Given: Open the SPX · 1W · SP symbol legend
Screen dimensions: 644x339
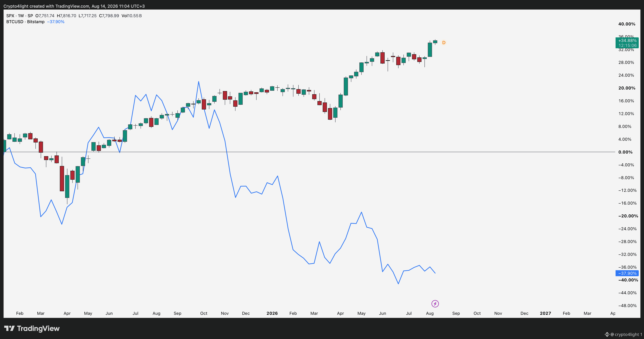Looking at the screenshot, I should pos(19,16).
